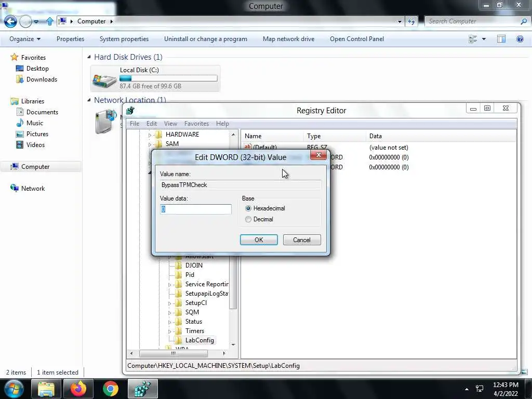Click Properties in Explorer toolbar

[x=70, y=39]
